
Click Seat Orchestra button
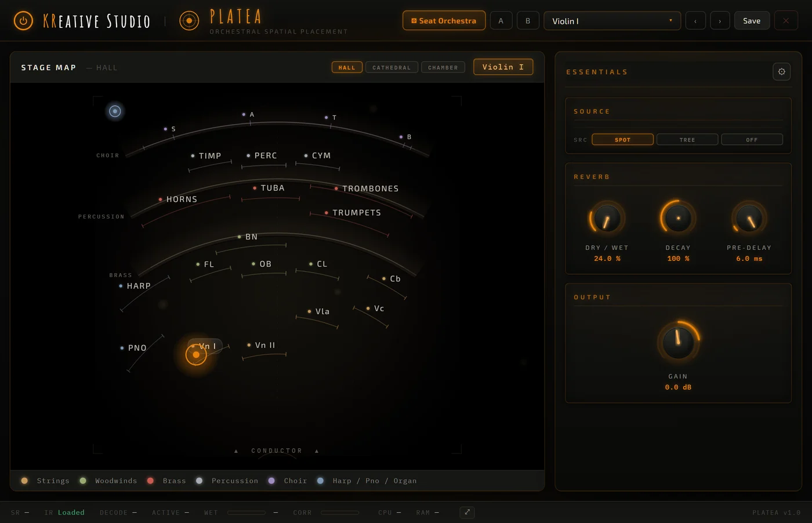point(444,21)
